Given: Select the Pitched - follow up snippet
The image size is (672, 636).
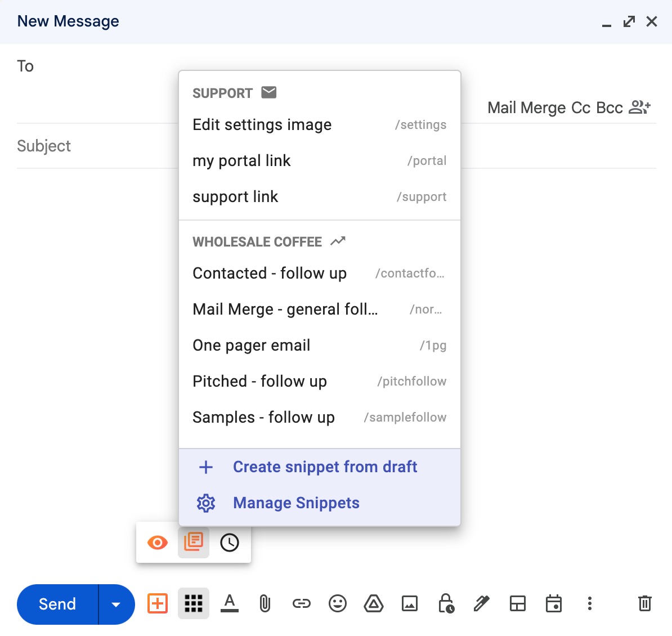Looking at the screenshot, I should coord(259,381).
